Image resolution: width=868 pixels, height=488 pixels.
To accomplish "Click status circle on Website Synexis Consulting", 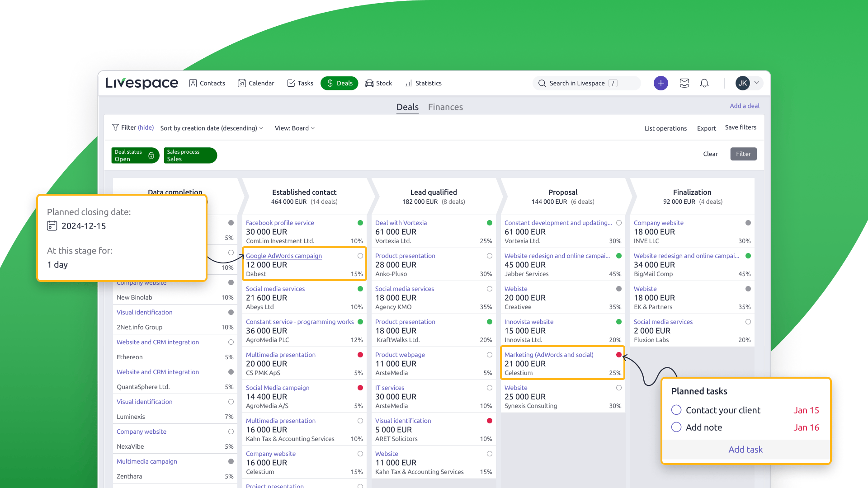I will point(619,388).
